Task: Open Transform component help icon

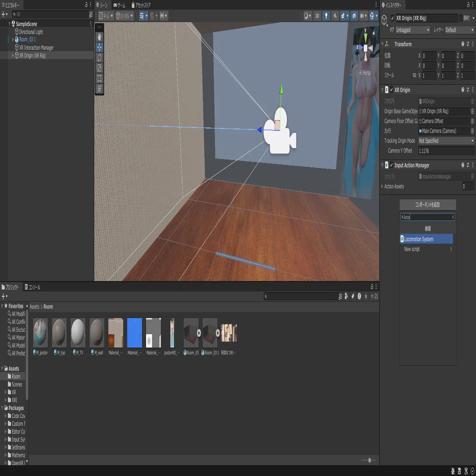Action: pos(463,44)
